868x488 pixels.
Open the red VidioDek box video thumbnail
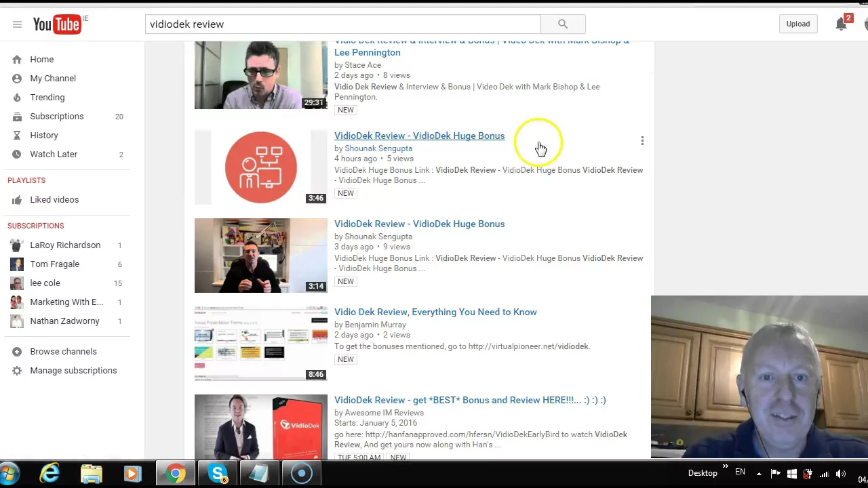click(261, 427)
